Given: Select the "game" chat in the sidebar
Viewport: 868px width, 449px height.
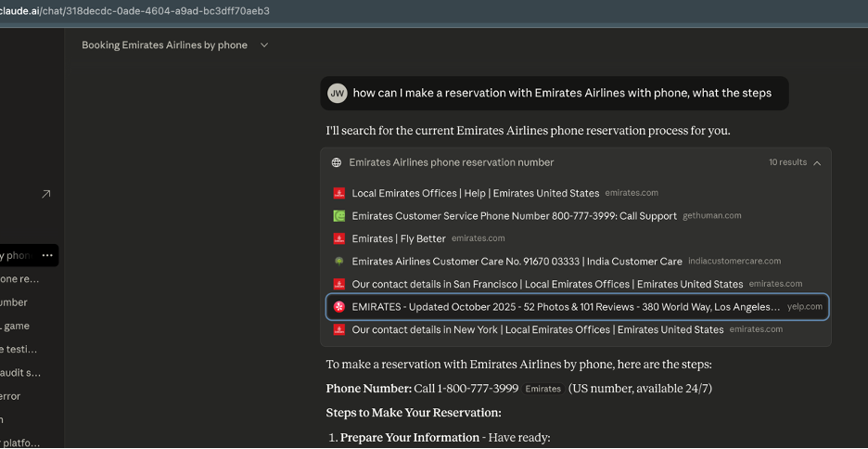Looking at the screenshot, I should pyautogui.click(x=15, y=326).
